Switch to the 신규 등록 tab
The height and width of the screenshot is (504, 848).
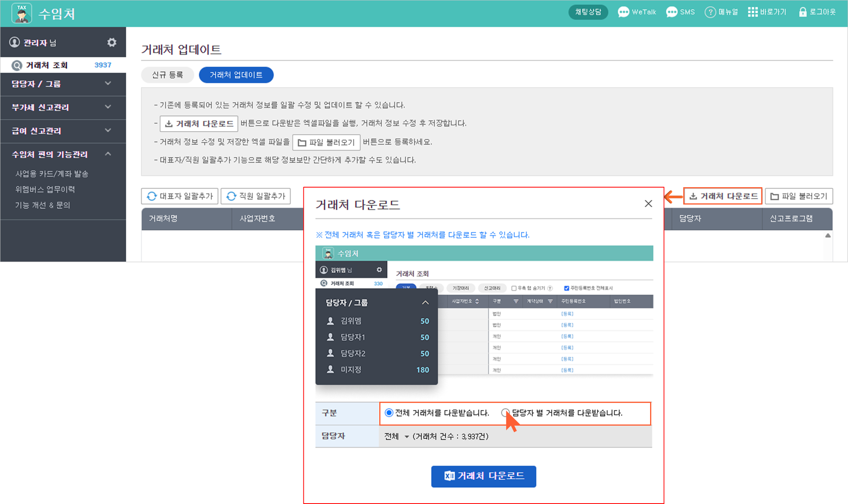tap(167, 75)
